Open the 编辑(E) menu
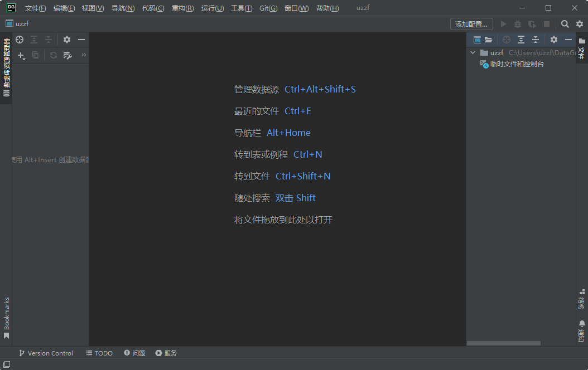 (64, 8)
